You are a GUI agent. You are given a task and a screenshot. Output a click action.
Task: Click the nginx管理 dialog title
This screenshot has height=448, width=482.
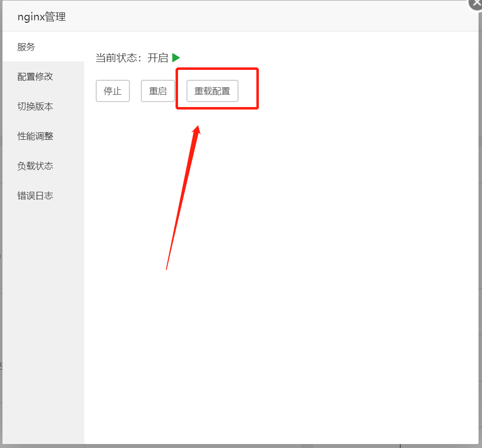pos(42,16)
